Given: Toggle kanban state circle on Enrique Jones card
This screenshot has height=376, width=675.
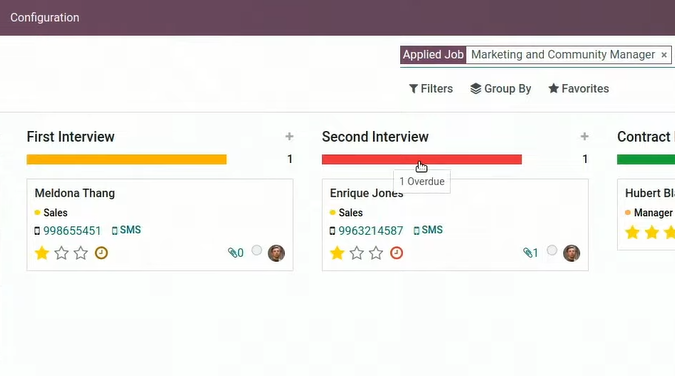Looking at the screenshot, I should 552,250.
